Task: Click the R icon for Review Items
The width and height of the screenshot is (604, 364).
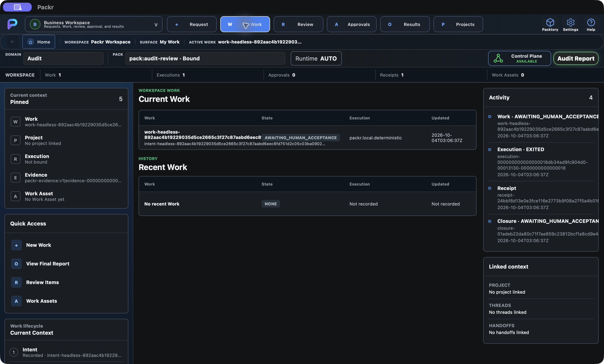Action: coord(16,282)
